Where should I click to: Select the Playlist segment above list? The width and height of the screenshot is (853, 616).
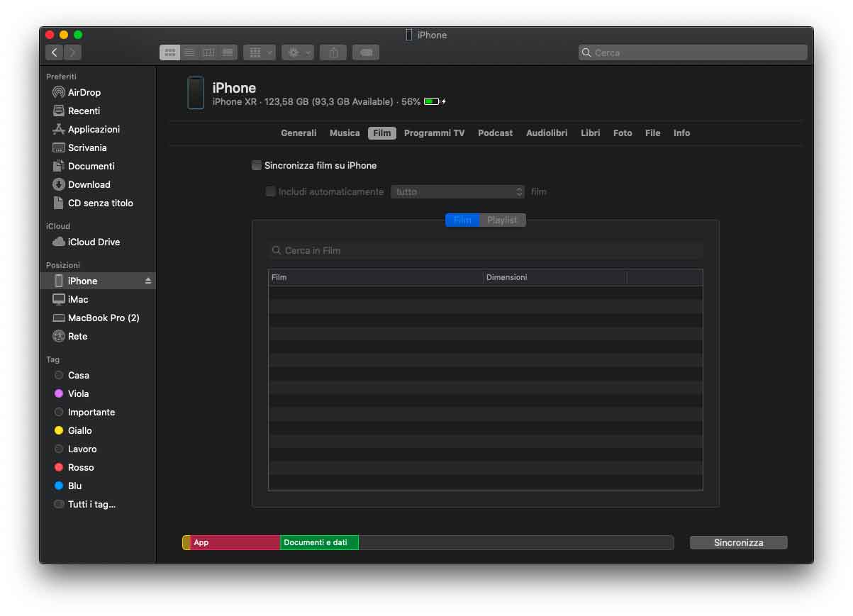(502, 220)
